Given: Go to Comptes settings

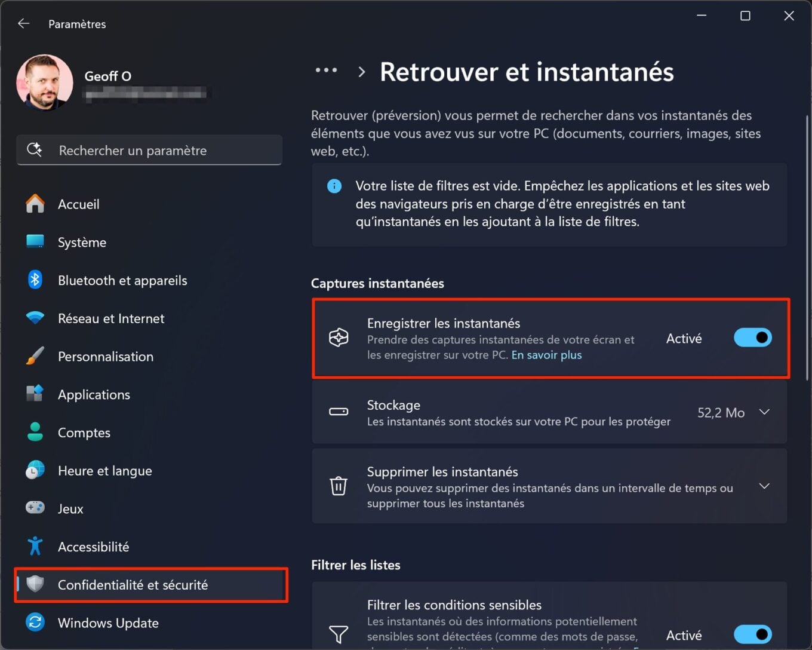Looking at the screenshot, I should (84, 433).
